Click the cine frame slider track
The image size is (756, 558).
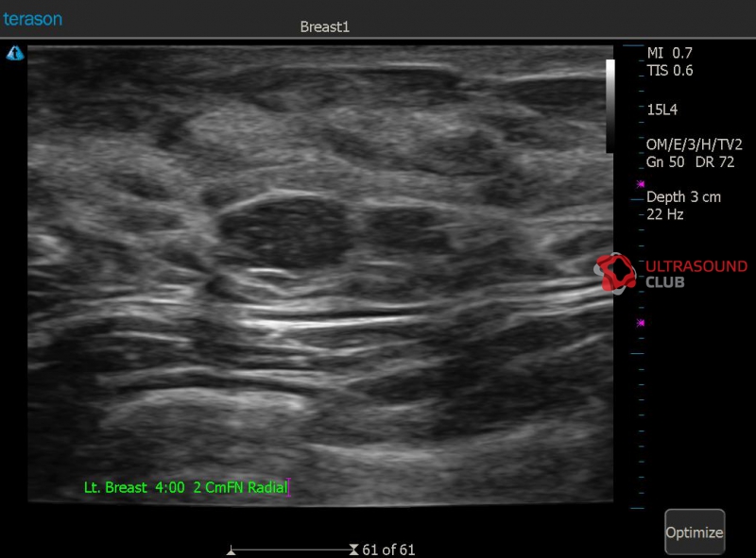[x=293, y=550]
